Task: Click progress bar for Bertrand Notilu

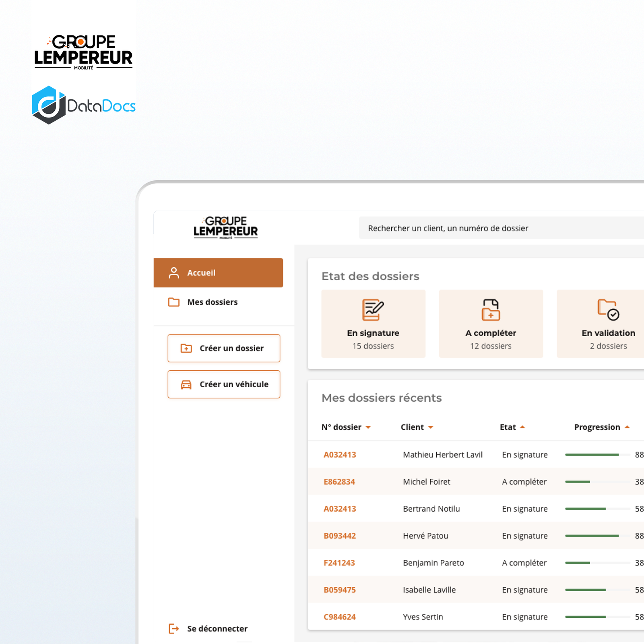Action: point(598,509)
